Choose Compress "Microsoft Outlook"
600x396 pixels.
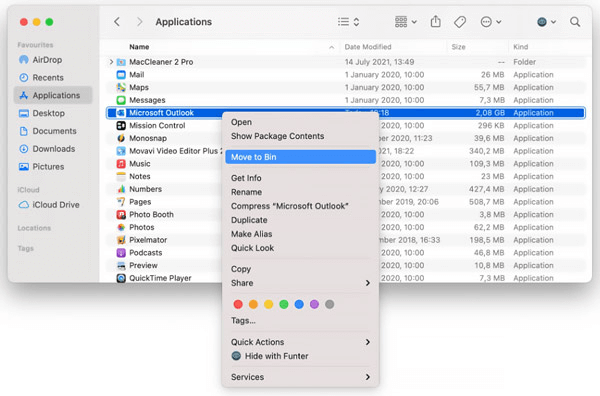tap(300, 206)
